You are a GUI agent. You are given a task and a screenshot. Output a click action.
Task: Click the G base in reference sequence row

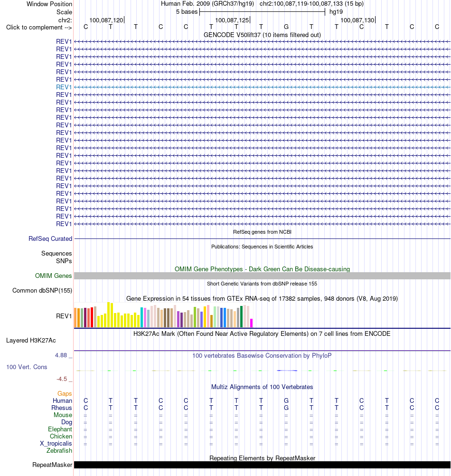point(286,27)
